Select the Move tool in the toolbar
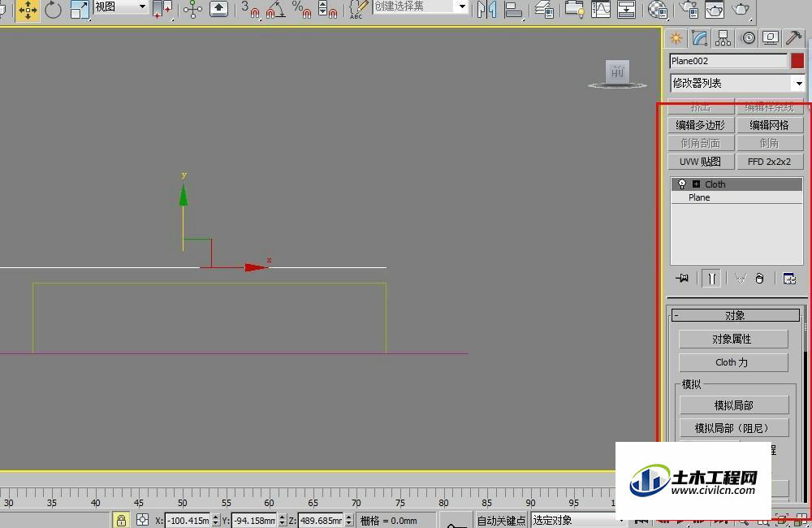The image size is (812, 528). pos(28,10)
